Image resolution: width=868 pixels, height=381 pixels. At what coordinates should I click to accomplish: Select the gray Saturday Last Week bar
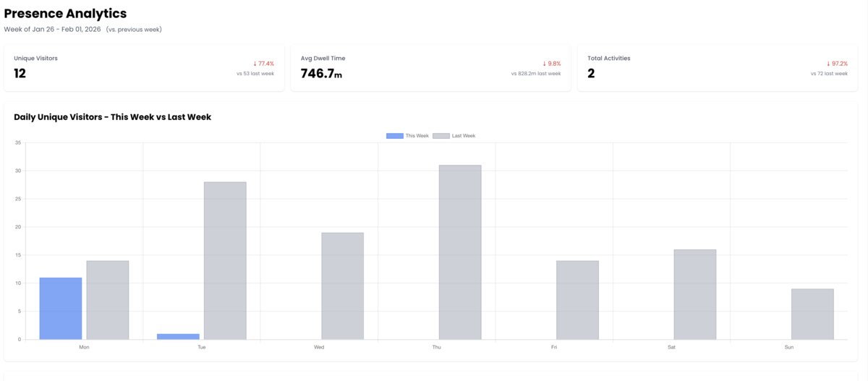[x=694, y=294]
